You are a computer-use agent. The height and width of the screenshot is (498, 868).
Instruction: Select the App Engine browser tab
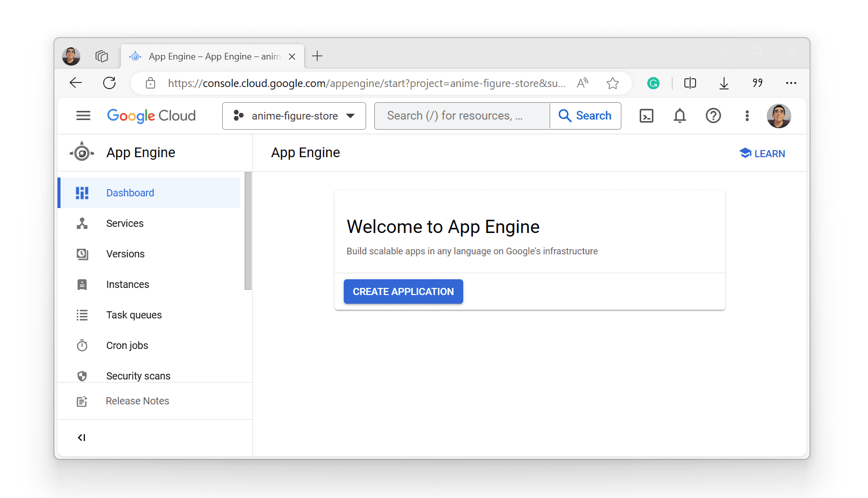point(213,56)
